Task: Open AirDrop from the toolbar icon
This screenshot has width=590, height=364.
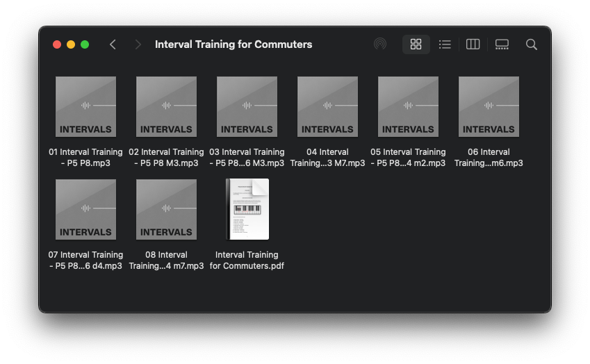Action: 380,44
